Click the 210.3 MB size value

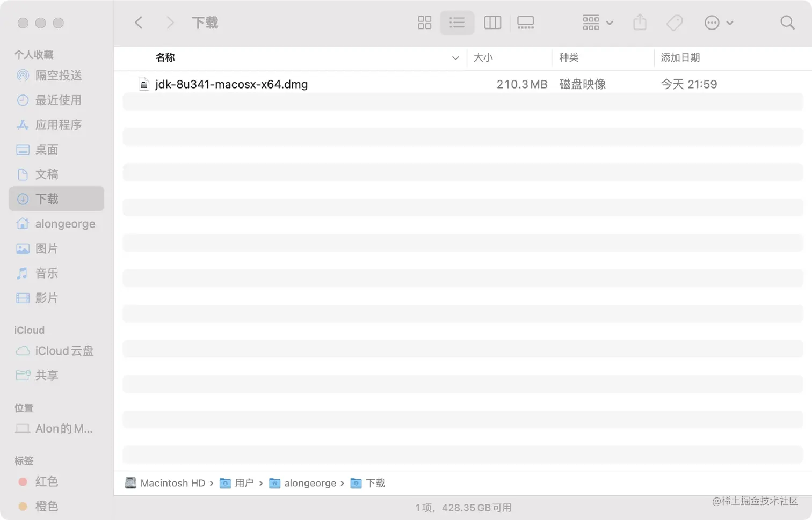pyautogui.click(x=521, y=84)
